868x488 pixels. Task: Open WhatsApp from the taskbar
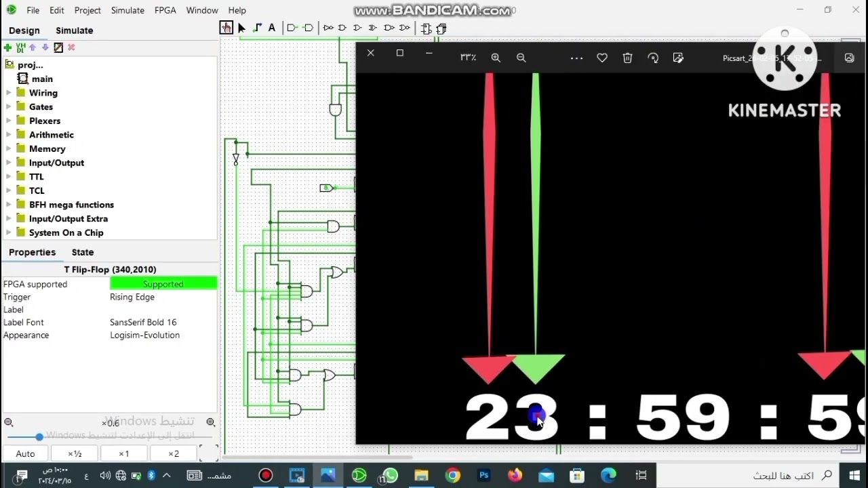click(x=390, y=475)
